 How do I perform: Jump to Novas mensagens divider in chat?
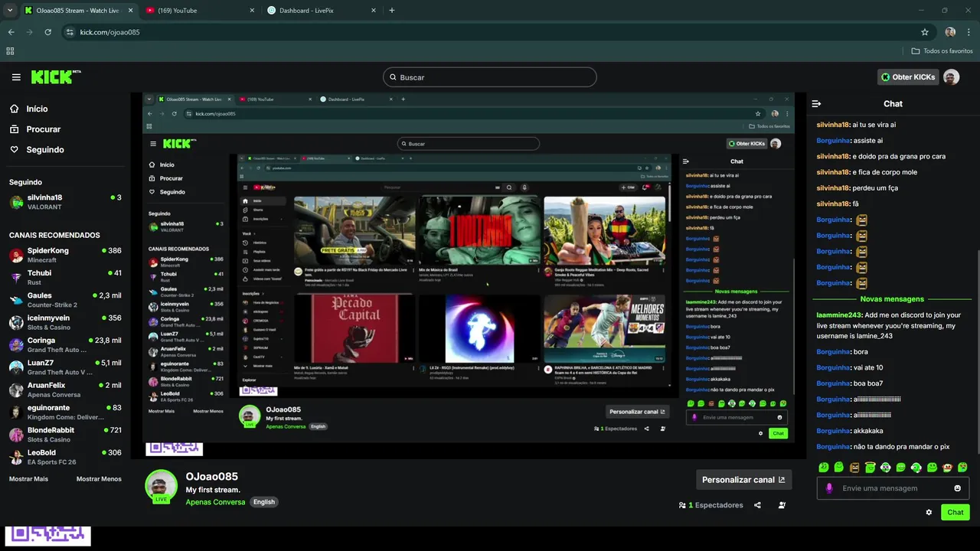click(892, 299)
